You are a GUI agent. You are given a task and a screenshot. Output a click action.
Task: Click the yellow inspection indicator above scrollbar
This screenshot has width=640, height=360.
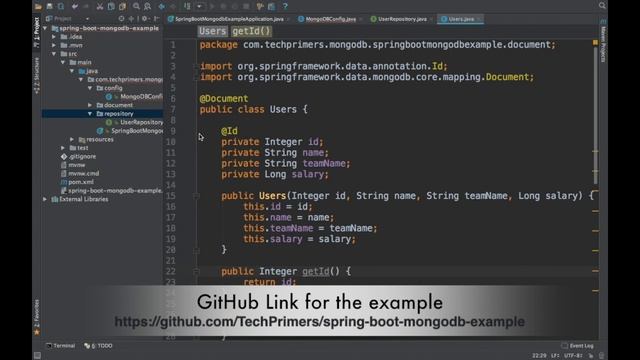click(595, 42)
